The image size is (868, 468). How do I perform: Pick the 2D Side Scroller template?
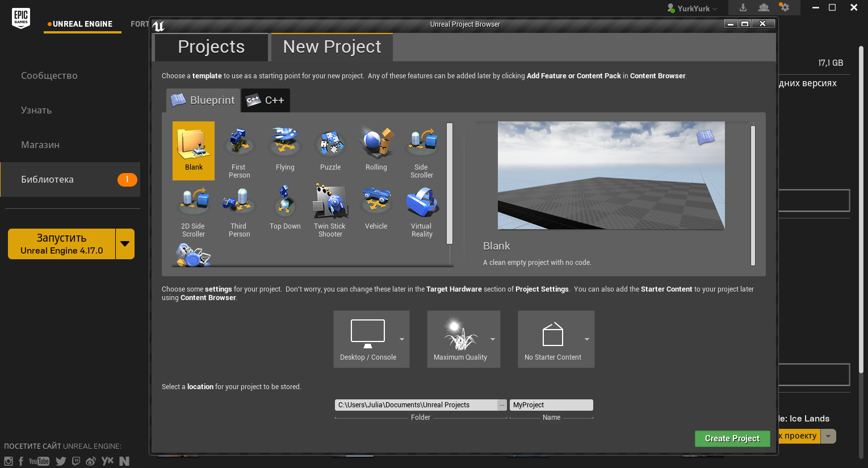point(194,210)
